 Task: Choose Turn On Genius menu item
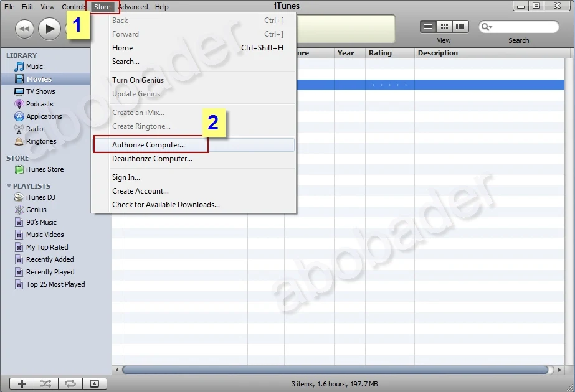[193, 80]
